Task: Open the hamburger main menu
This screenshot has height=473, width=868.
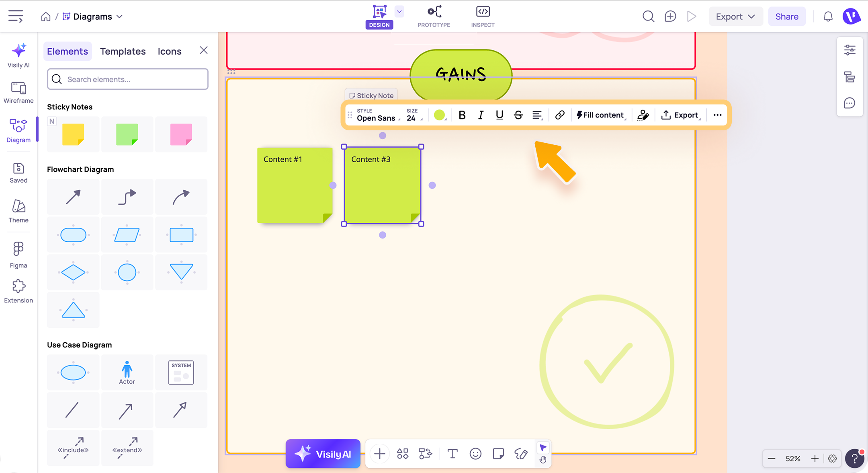Action: 16,16
